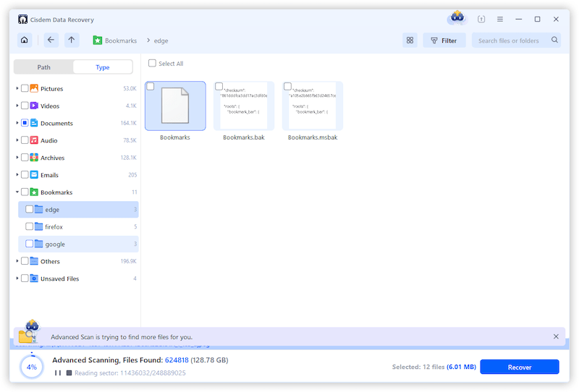Screen dimensions: 579x392
Task: Navigate up one folder level
Action: point(72,41)
